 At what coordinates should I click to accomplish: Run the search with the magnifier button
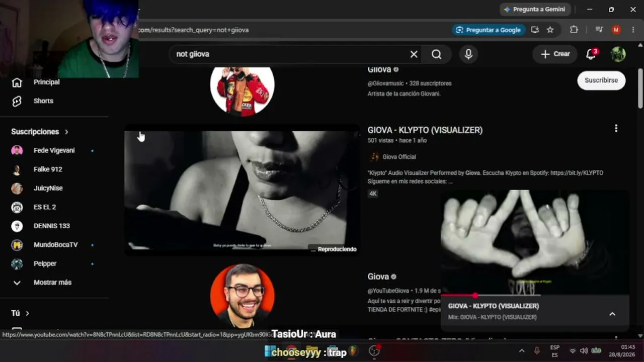(437, 54)
